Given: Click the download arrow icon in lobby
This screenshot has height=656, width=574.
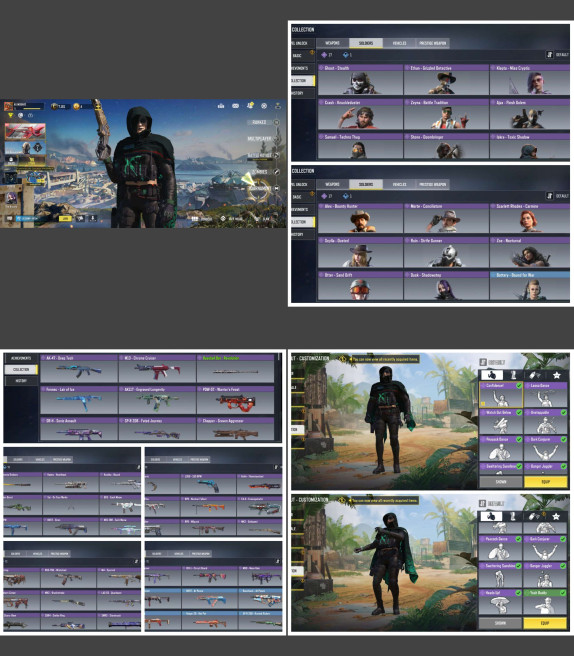Looking at the screenshot, I should pos(92,218).
